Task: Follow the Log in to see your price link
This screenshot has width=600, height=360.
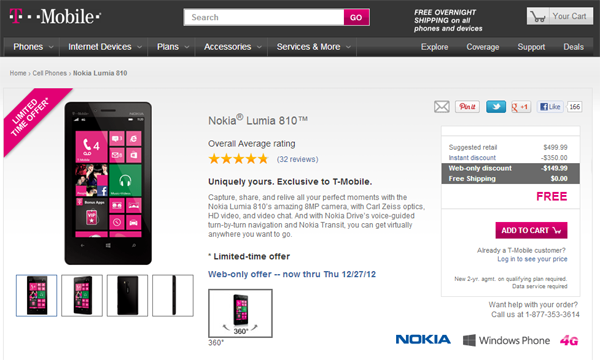Action: (x=532, y=259)
